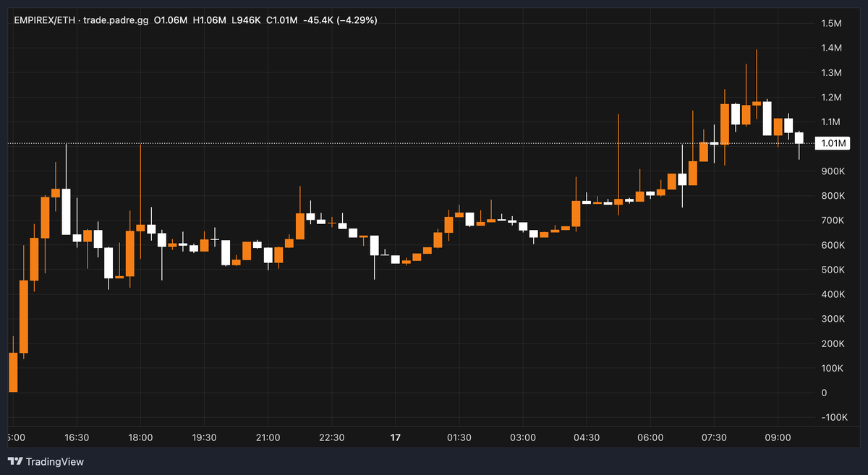Select the bold 17 date axis label
This screenshot has height=475, width=868.
[x=396, y=438]
